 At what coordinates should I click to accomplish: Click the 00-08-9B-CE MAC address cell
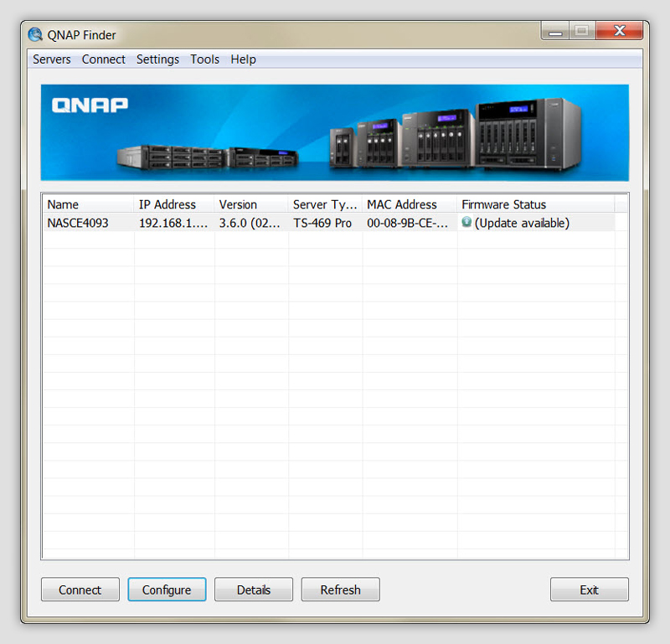coord(407,223)
